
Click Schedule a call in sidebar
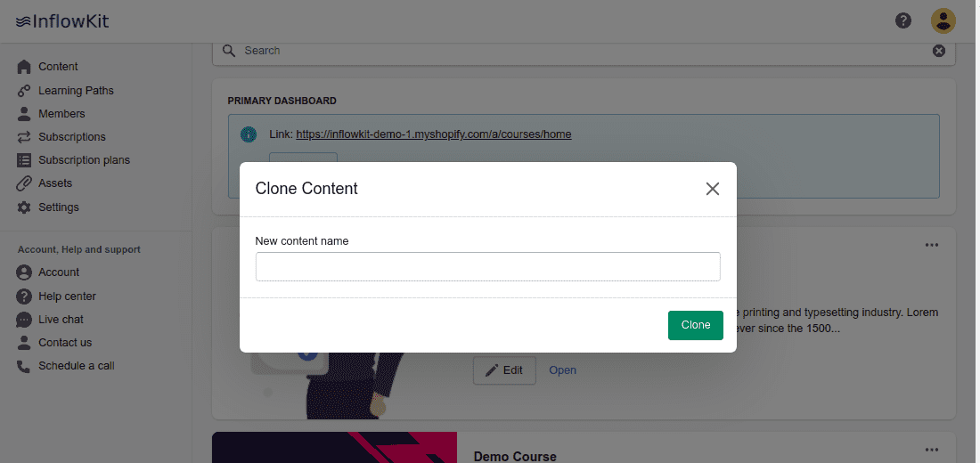point(76,366)
